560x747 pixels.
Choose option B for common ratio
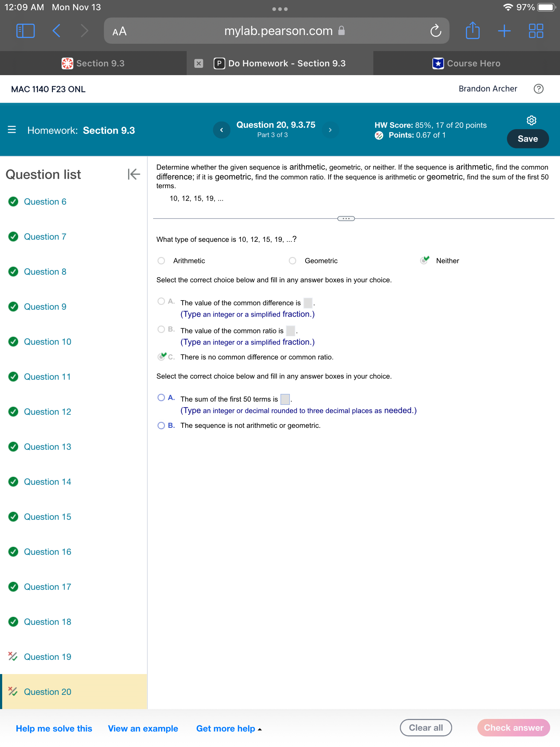161,329
